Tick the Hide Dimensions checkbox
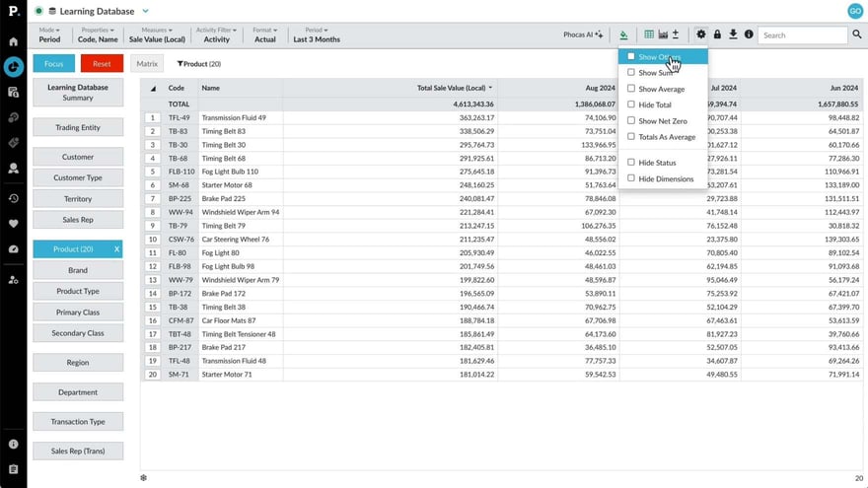Image resolution: width=868 pixels, height=488 pixels. tap(630, 178)
